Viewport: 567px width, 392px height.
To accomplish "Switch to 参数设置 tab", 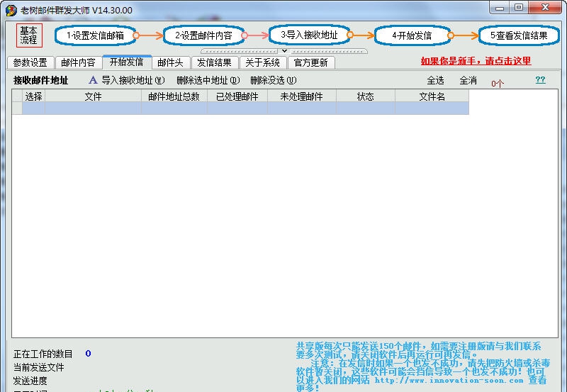I will click(30, 62).
